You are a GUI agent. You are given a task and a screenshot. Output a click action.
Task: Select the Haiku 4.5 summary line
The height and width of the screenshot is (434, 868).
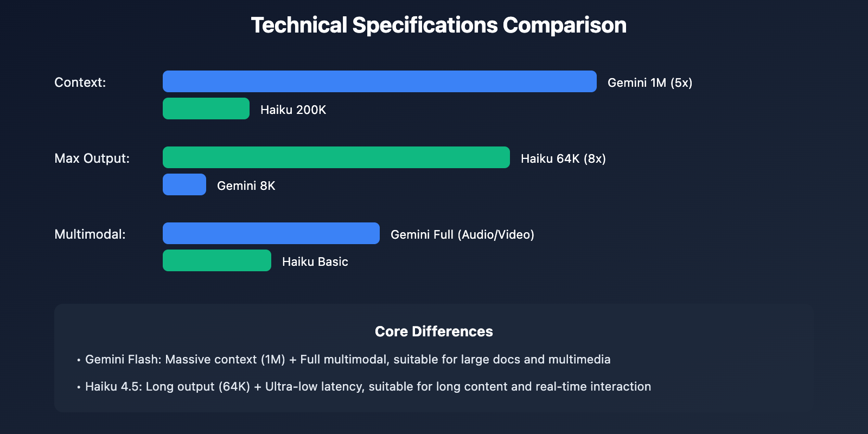pyautogui.click(x=368, y=386)
